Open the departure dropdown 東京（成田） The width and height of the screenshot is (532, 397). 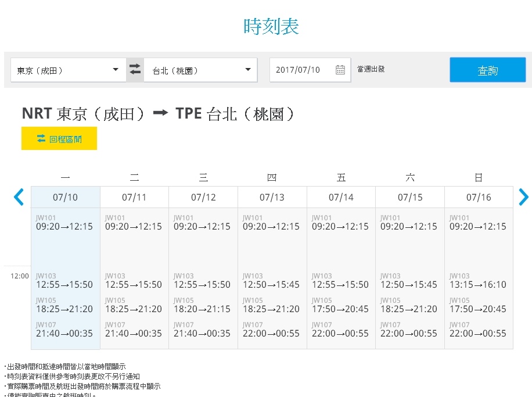[68, 70]
